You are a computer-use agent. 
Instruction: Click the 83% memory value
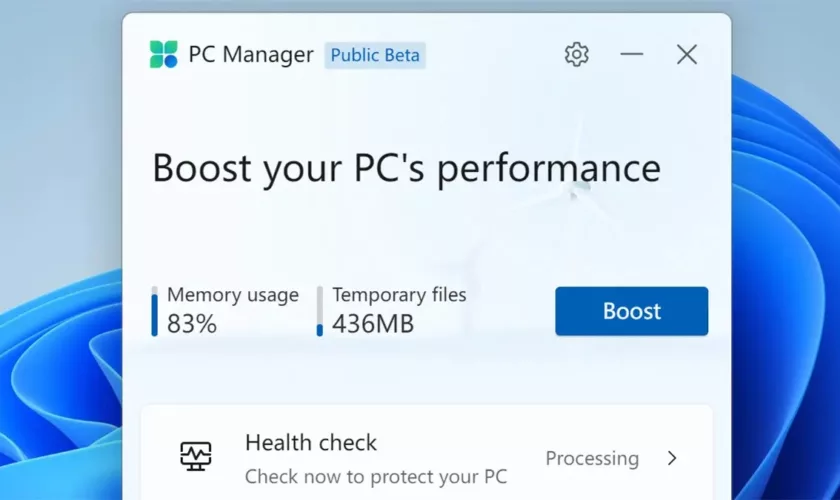click(x=192, y=324)
